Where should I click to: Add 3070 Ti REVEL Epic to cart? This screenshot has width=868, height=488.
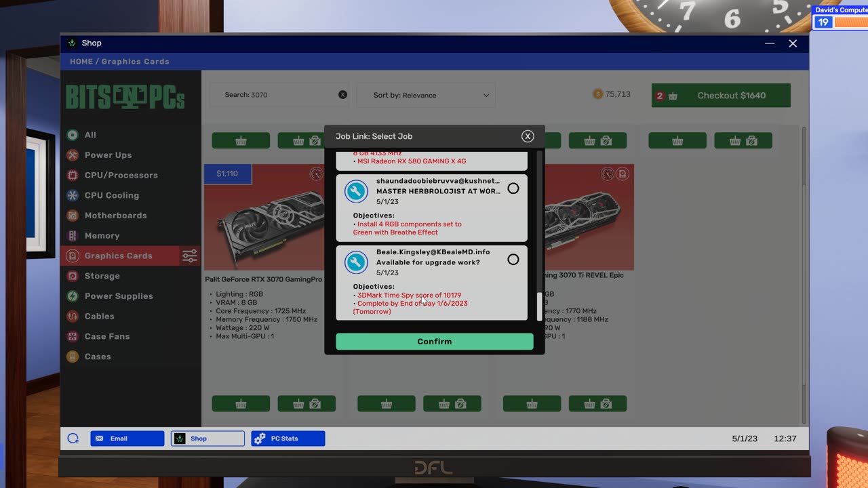(532, 404)
